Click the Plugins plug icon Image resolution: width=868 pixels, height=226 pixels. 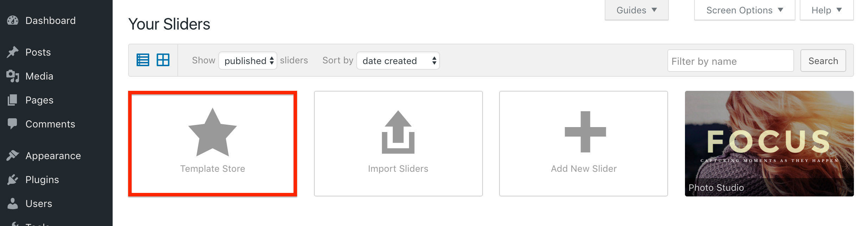pyautogui.click(x=13, y=180)
